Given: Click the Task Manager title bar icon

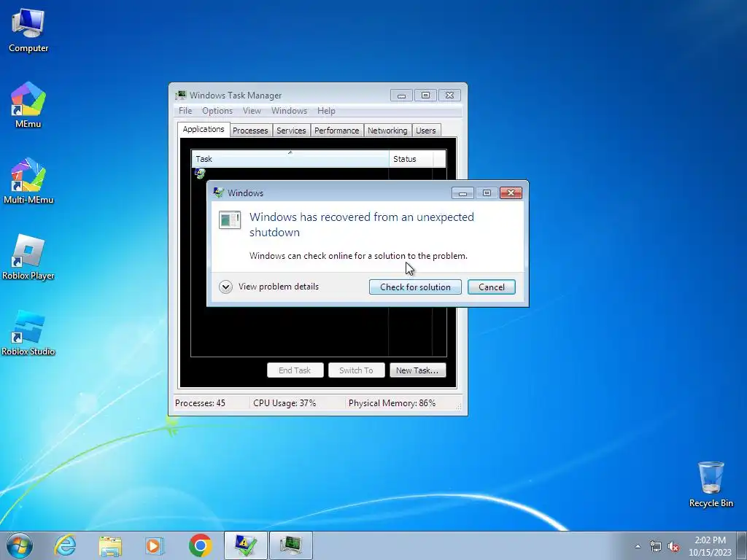Looking at the screenshot, I should tap(181, 96).
